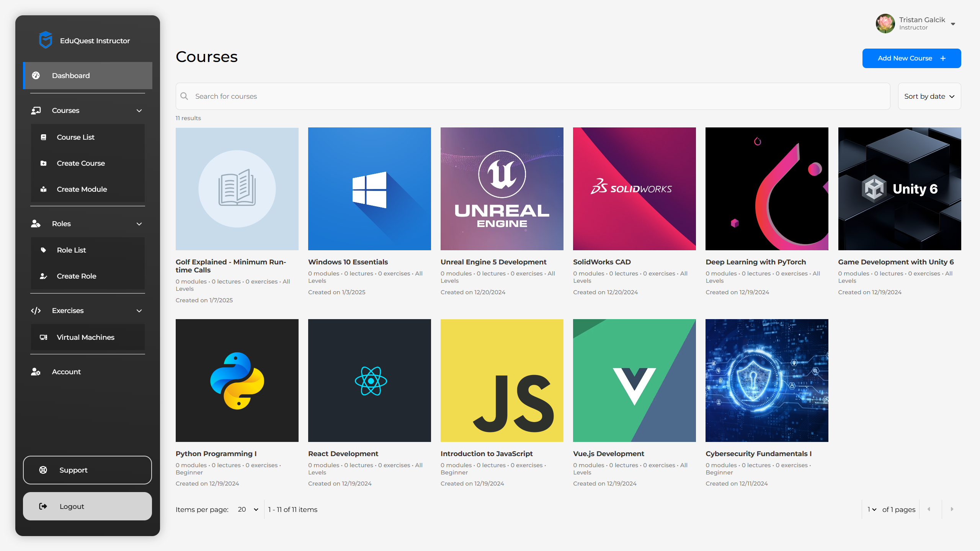The image size is (980, 551).
Task: Click the Create Course folder-plus icon
Action: (44, 163)
